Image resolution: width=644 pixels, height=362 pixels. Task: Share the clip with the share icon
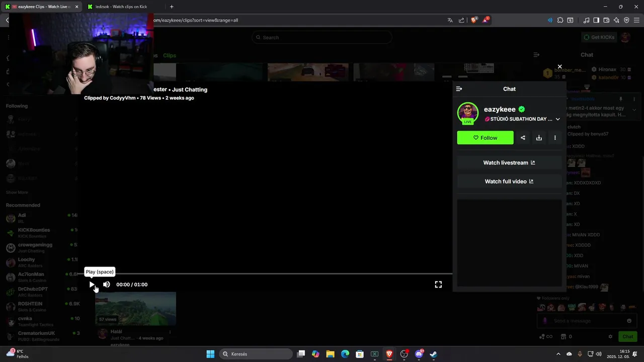523,138
